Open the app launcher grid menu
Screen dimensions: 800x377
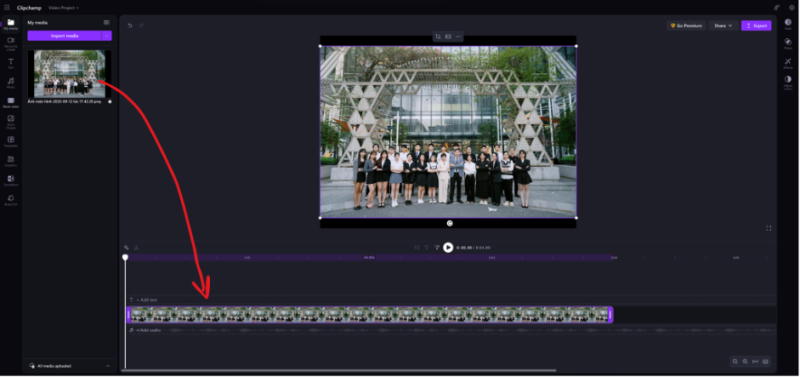[x=7, y=8]
